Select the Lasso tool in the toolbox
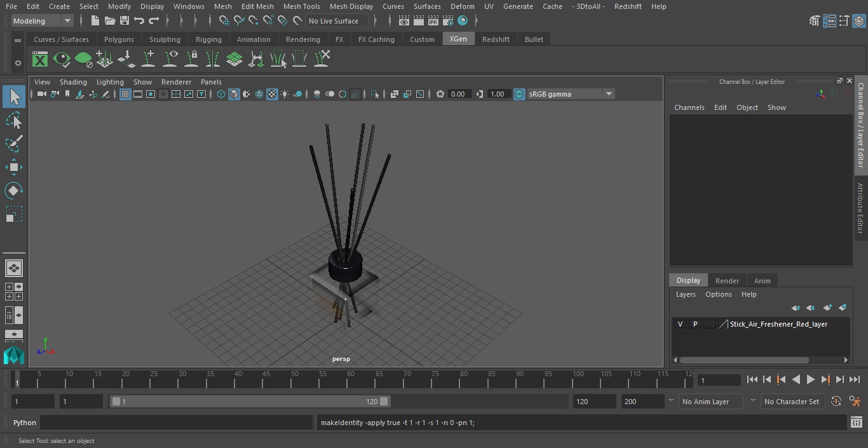The image size is (868, 448). (x=13, y=121)
